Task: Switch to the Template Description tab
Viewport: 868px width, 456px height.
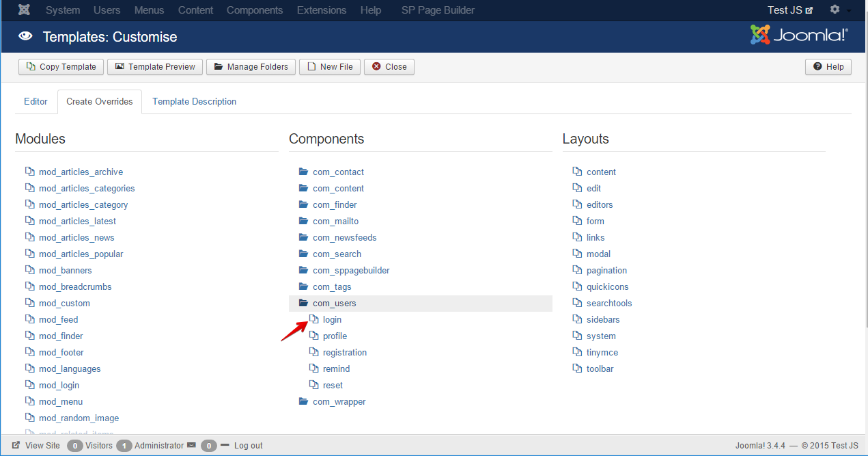Action: [194, 101]
